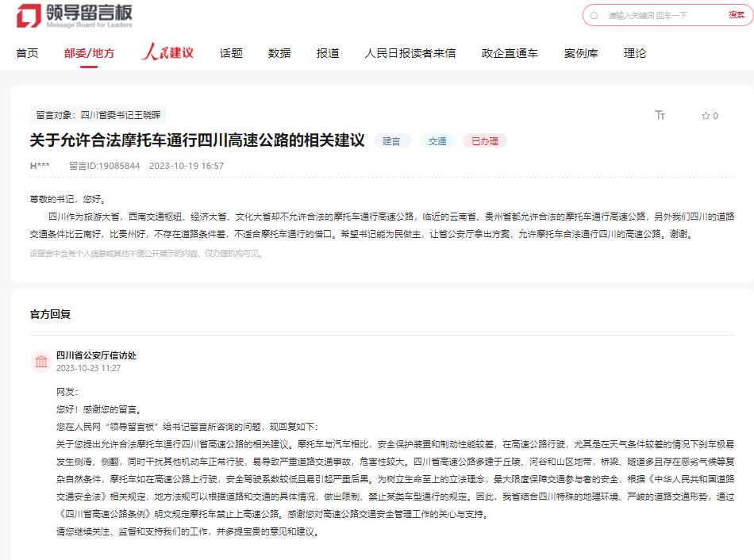This screenshot has height=560, width=754.
Task: Open the 建言 tag on the message title
Action: pos(391,140)
